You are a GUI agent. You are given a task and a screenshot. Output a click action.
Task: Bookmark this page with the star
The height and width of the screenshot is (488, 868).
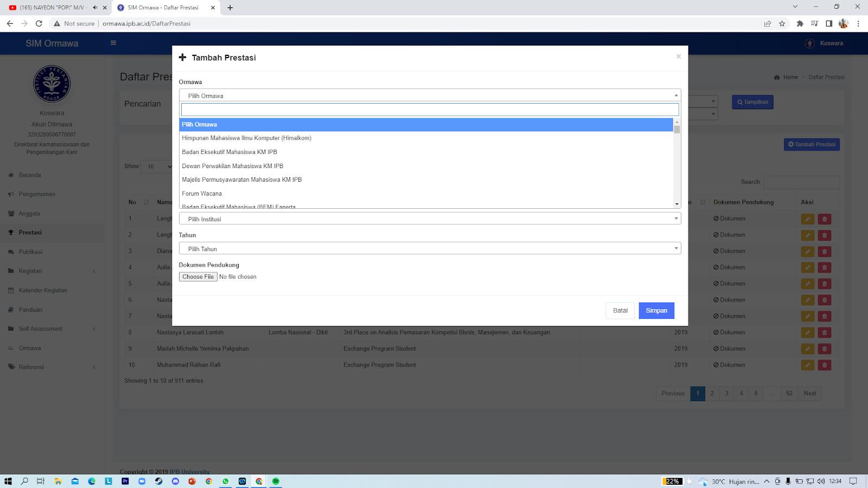pos(782,23)
